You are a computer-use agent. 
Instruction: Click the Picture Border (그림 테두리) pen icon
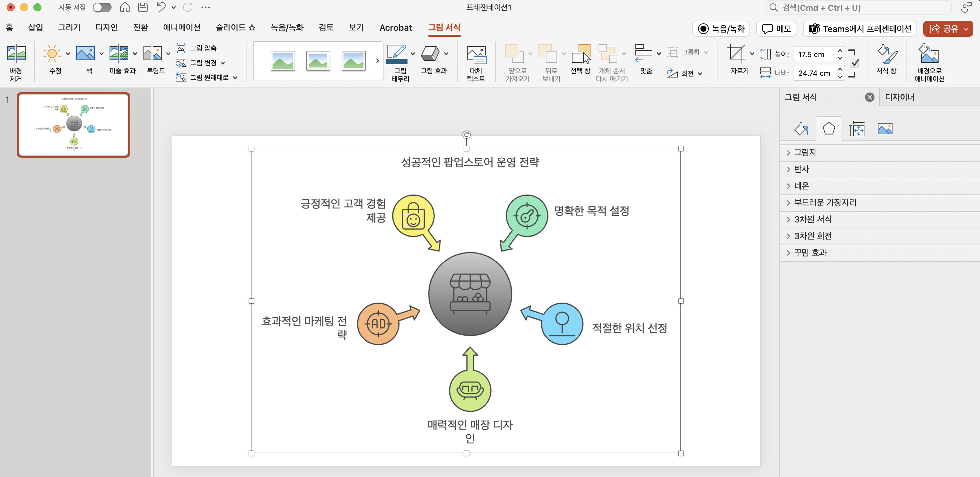[x=396, y=54]
